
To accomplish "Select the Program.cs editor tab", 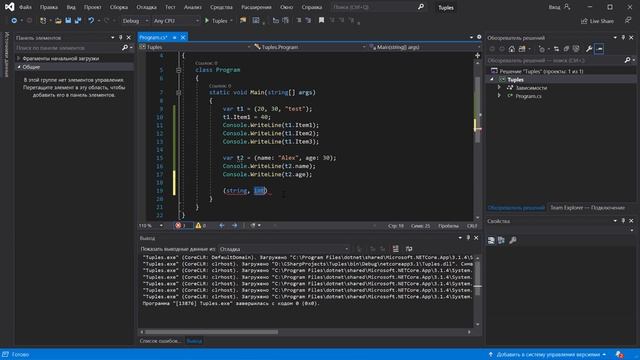I will pos(153,37).
